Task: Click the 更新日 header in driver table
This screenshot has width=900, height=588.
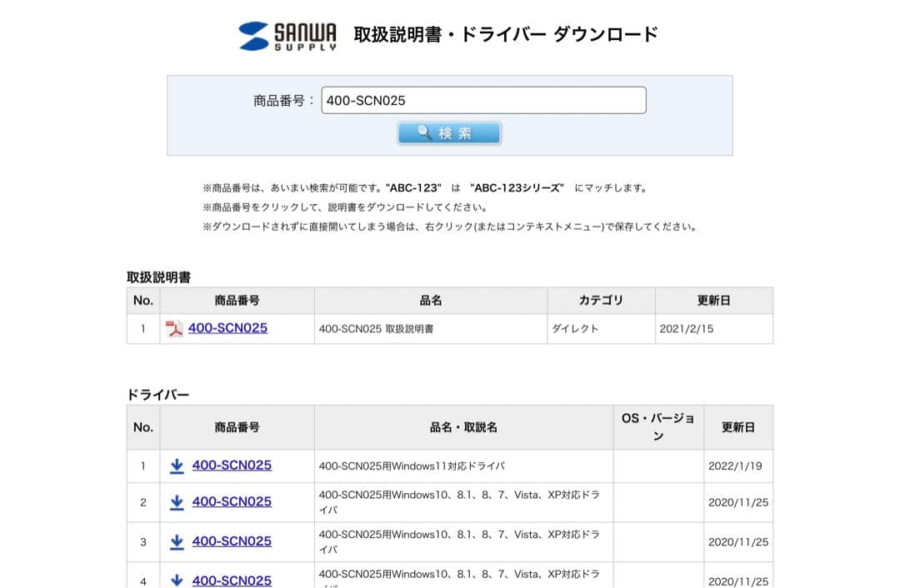Action: click(x=738, y=426)
